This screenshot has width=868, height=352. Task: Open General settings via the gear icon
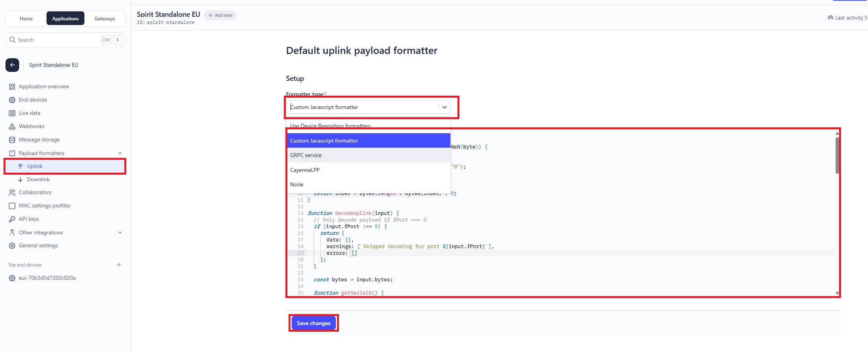(x=12, y=245)
